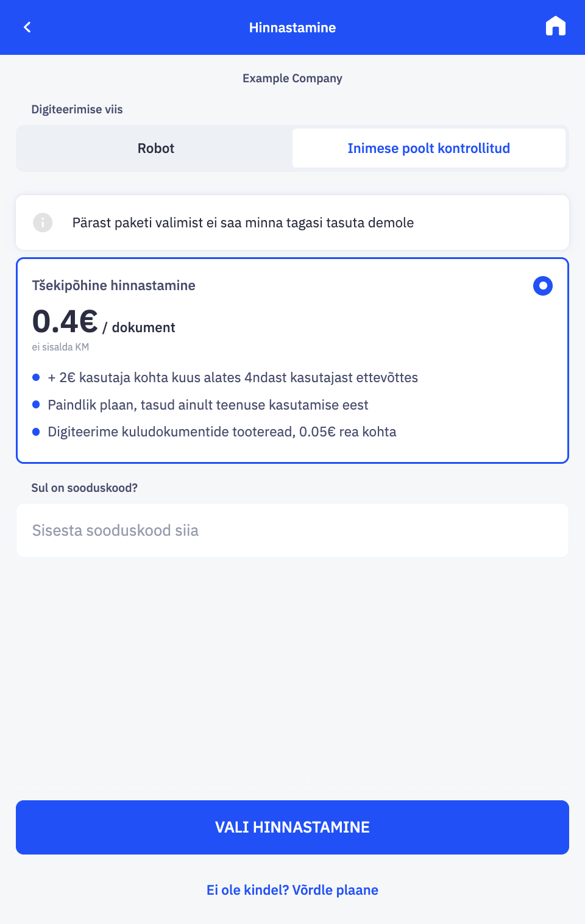The height and width of the screenshot is (924, 585).
Task: Click the Hinnastamine header title
Action: click(x=292, y=27)
